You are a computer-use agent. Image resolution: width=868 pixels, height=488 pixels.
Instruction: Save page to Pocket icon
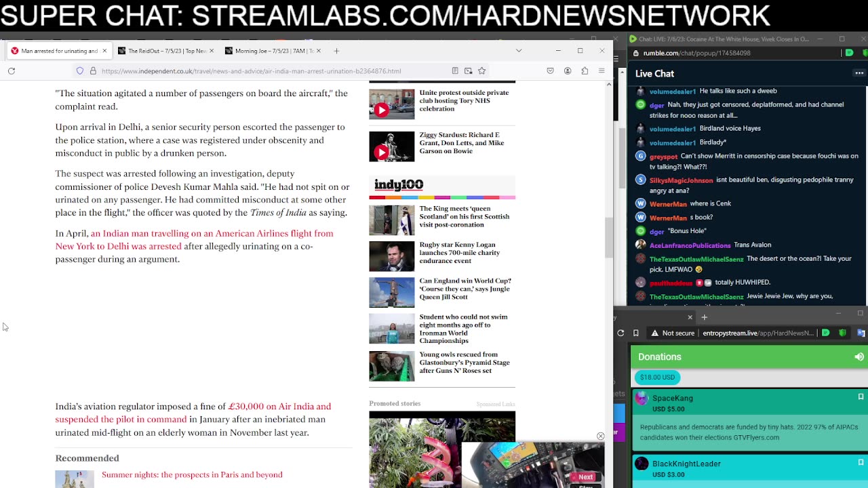click(550, 70)
